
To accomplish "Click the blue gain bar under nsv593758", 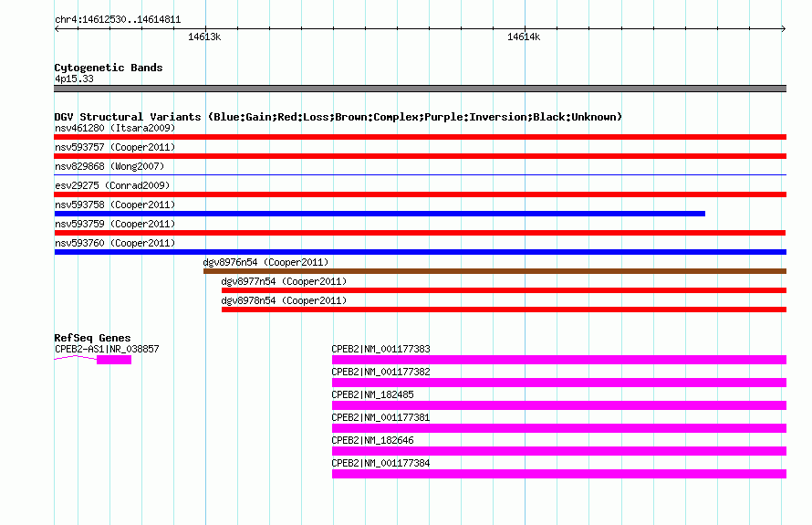I will pyautogui.click(x=380, y=214).
